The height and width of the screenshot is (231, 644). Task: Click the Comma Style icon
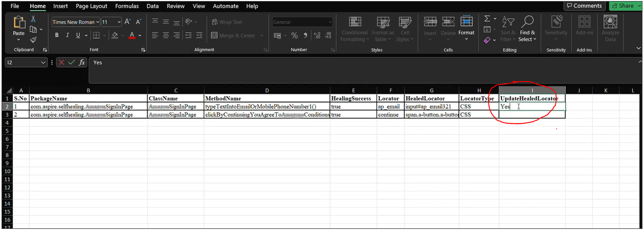305,35
